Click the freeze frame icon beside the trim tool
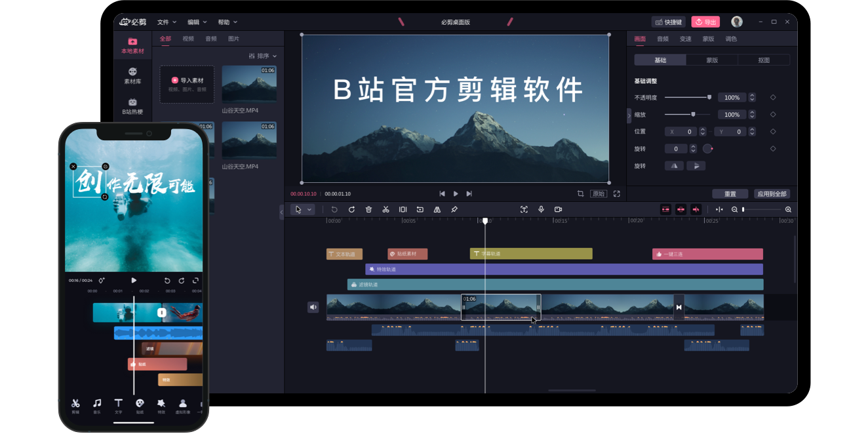This screenshot has width=868, height=434. coord(420,210)
